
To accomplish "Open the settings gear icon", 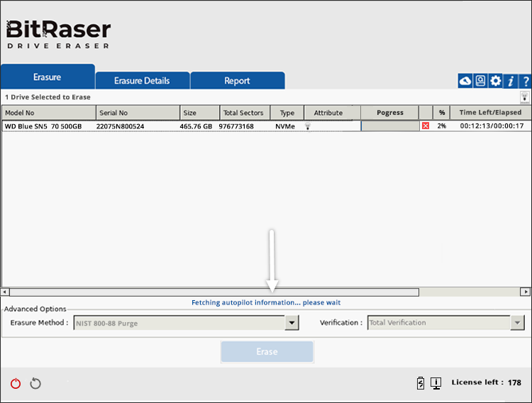I will coord(495,81).
